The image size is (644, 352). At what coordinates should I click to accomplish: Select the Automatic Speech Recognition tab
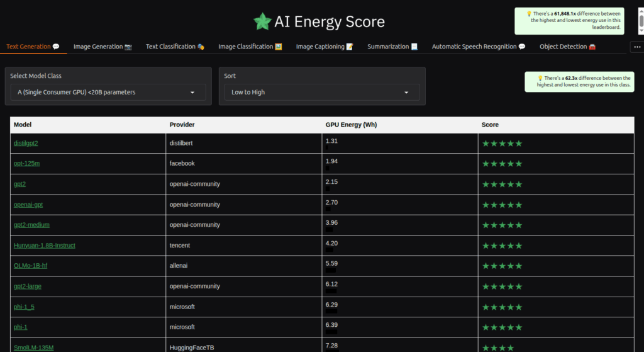tap(478, 47)
